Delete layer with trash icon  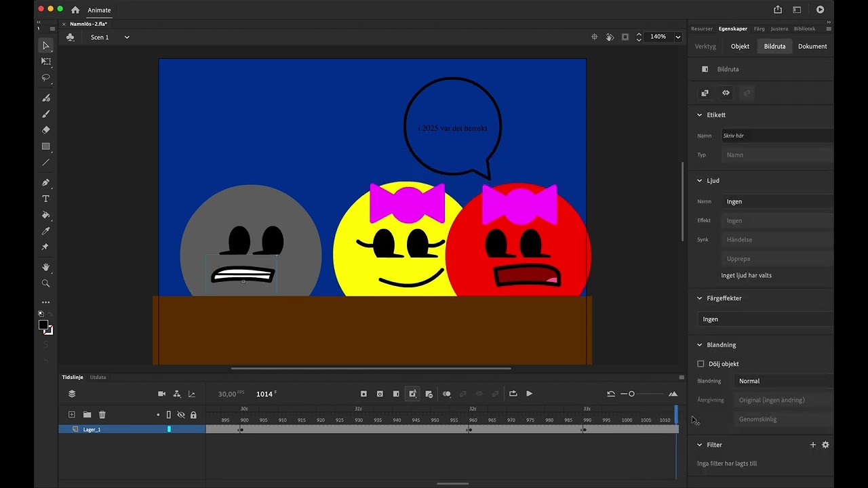pos(102,415)
